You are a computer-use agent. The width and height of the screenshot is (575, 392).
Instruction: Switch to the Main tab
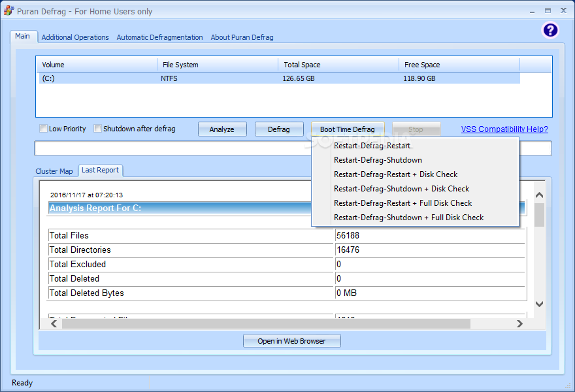tap(22, 37)
